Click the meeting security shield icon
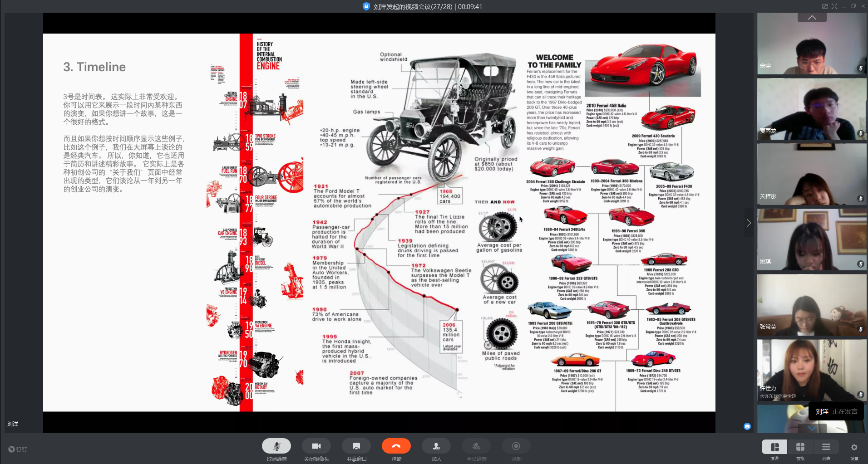 click(x=366, y=6)
